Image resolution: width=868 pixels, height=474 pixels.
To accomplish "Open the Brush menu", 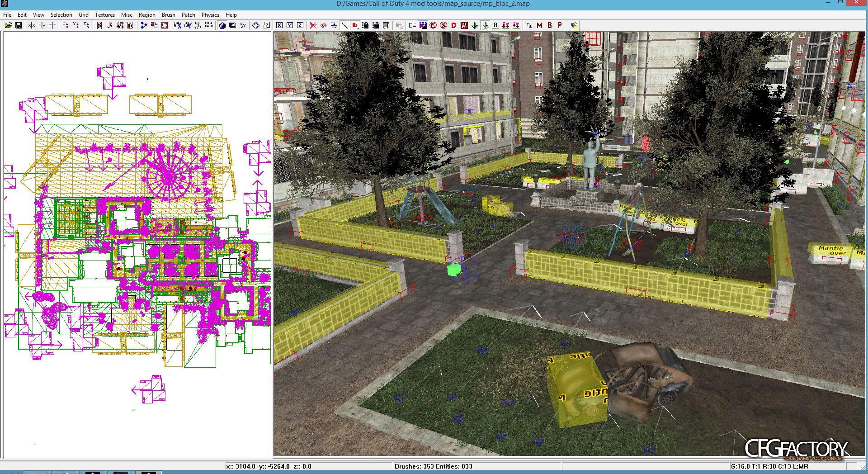I will coord(169,15).
